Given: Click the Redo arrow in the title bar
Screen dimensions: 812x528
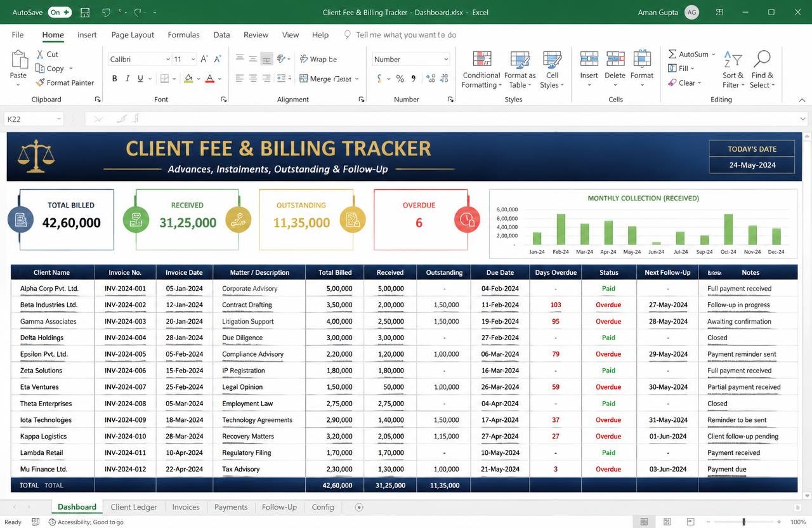Looking at the screenshot, I should click(138, 12).
